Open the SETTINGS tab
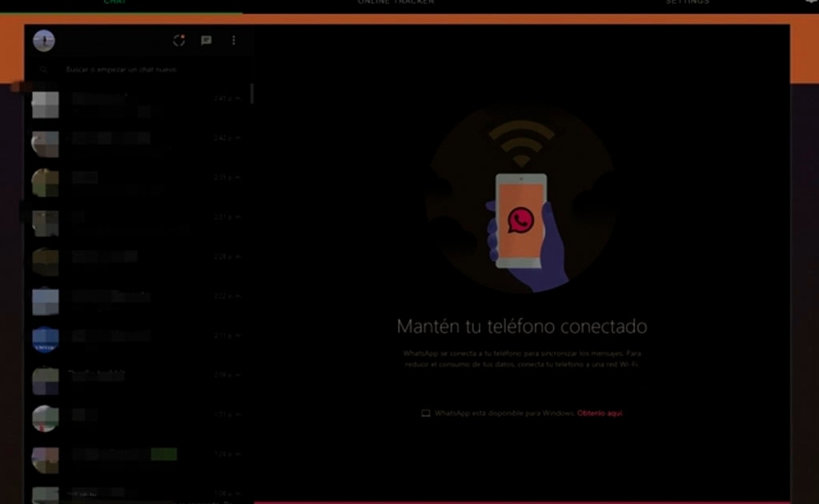The image size is (819, 504). coord(686,2)
